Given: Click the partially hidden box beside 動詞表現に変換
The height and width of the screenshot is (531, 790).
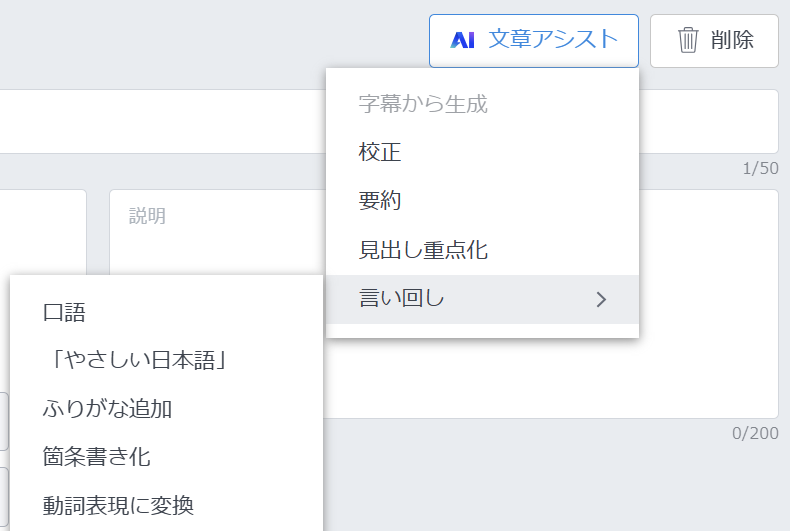Looking at the screenshot, I should (4, 496).
